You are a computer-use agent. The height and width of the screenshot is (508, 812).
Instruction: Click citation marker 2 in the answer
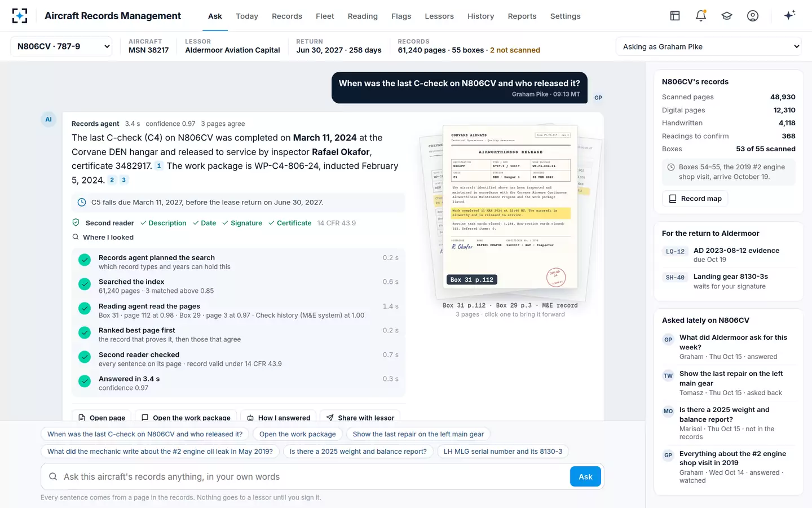pyautogui.click(x=112, y=180)
